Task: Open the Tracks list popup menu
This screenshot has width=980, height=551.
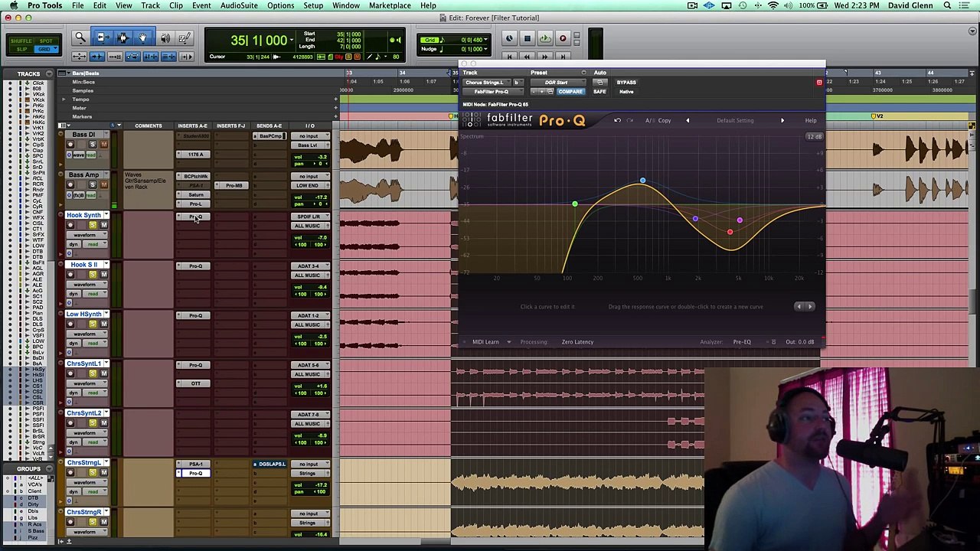Action: point(49,73)
